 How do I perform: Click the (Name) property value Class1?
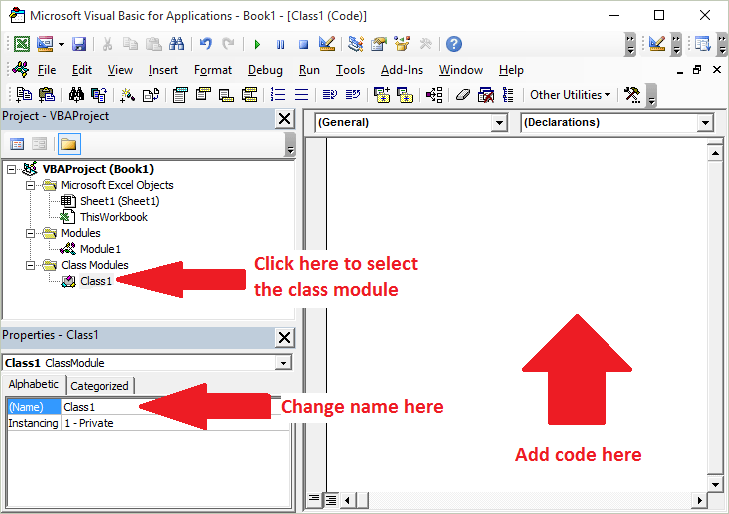(176, 407)
